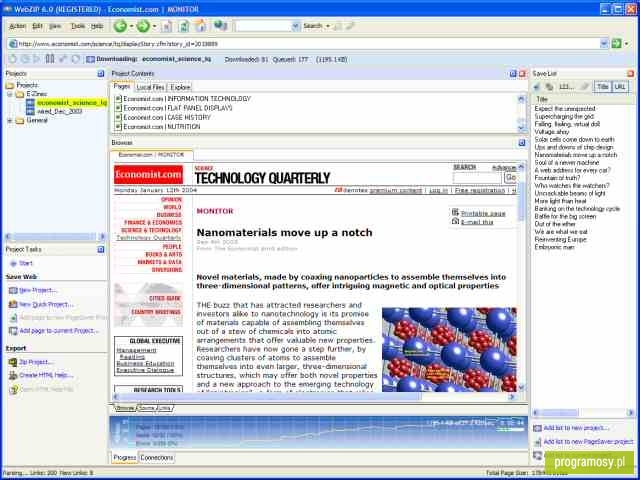Click the green Go arrow beside address bar
The image size is (640, 480).
616,43
